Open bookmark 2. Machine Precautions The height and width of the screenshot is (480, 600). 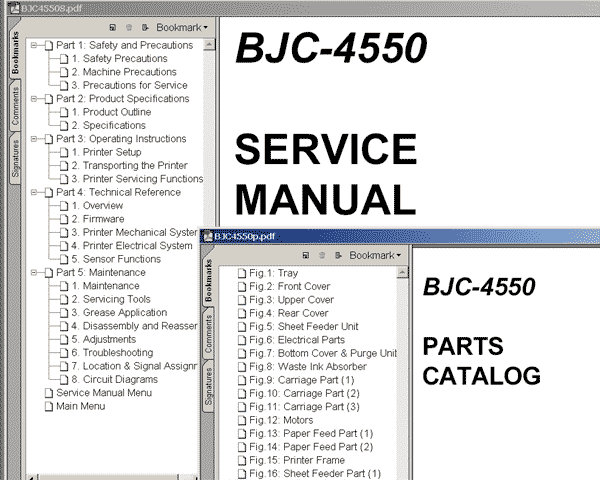[124, 72]
